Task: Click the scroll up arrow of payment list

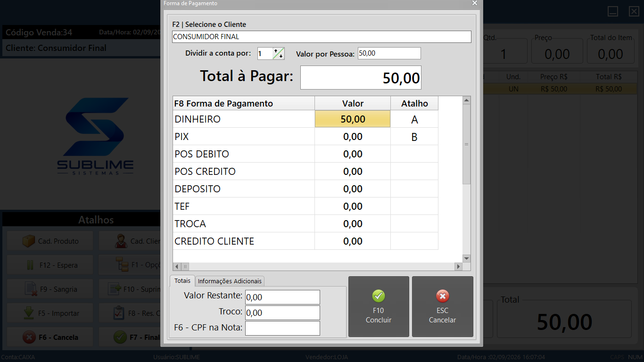Action: 466,100
